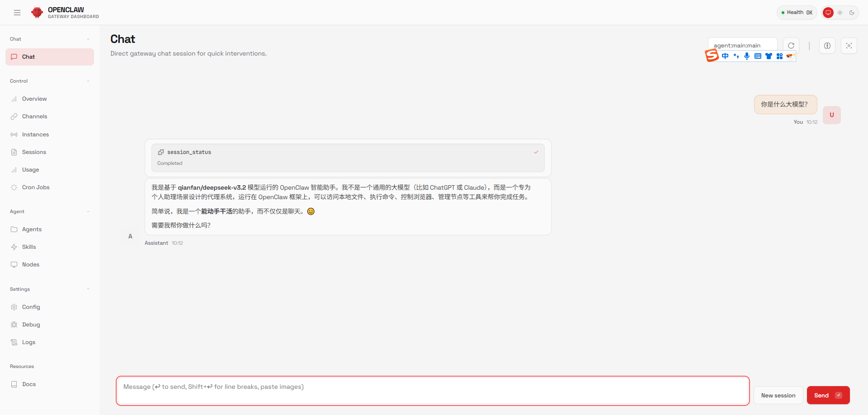Image resolution: width=868 pixels, height=415 pixels.
Task: Refresh the agent session list
Action: coord(791,46)
